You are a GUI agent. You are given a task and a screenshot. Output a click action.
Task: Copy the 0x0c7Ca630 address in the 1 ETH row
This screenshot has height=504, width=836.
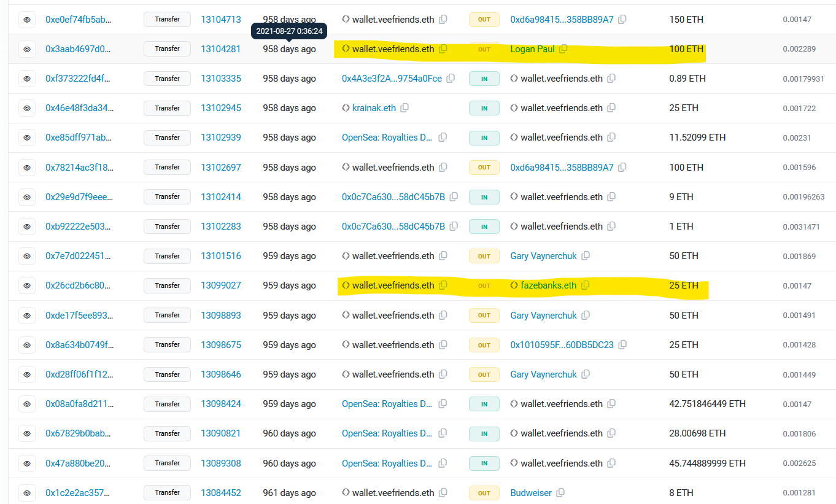pyautogui.click(x=454, y=227)
